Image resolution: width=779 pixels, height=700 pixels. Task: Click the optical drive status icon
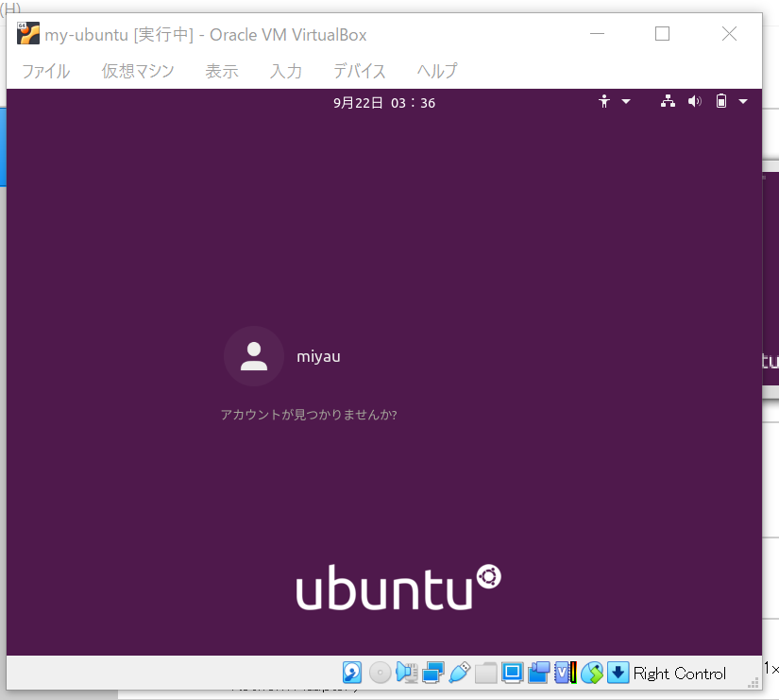(381, 673)
